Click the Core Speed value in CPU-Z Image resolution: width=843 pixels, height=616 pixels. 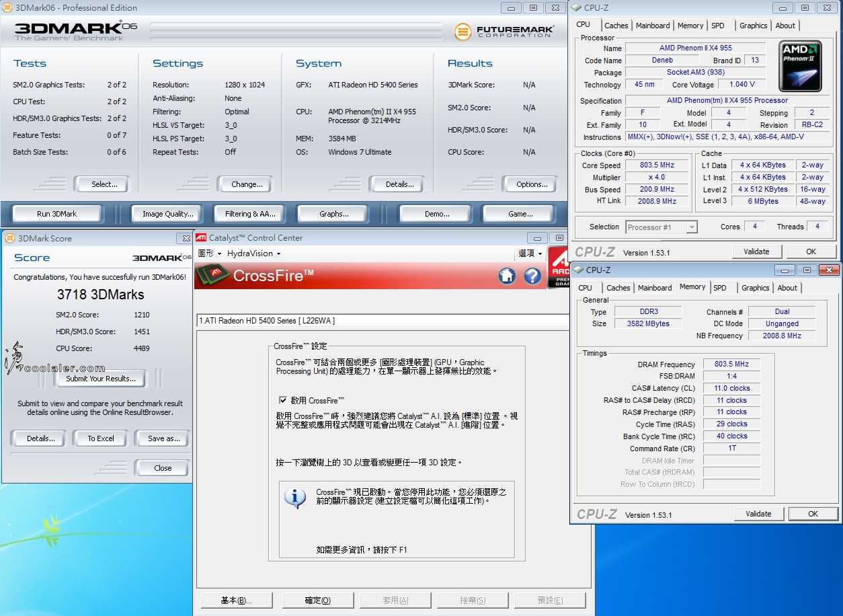coord(657,165)
